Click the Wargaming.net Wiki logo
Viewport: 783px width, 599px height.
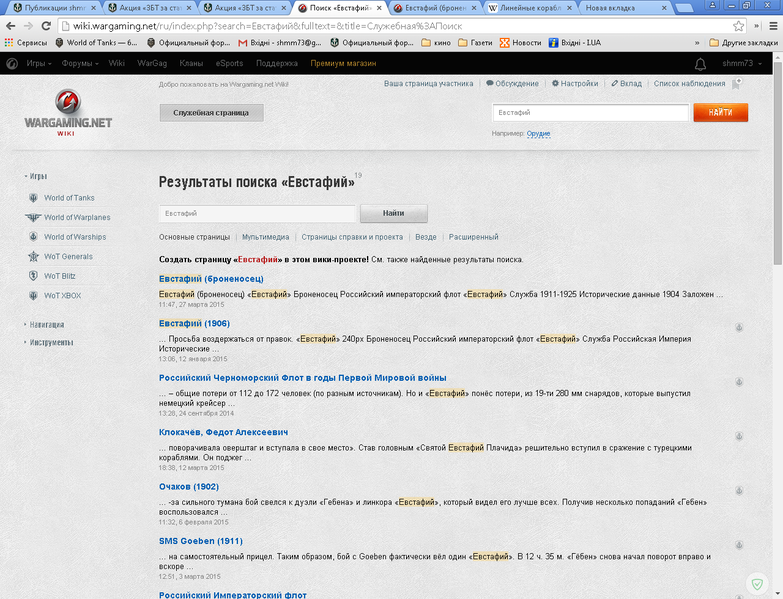[x=68, y=113]
